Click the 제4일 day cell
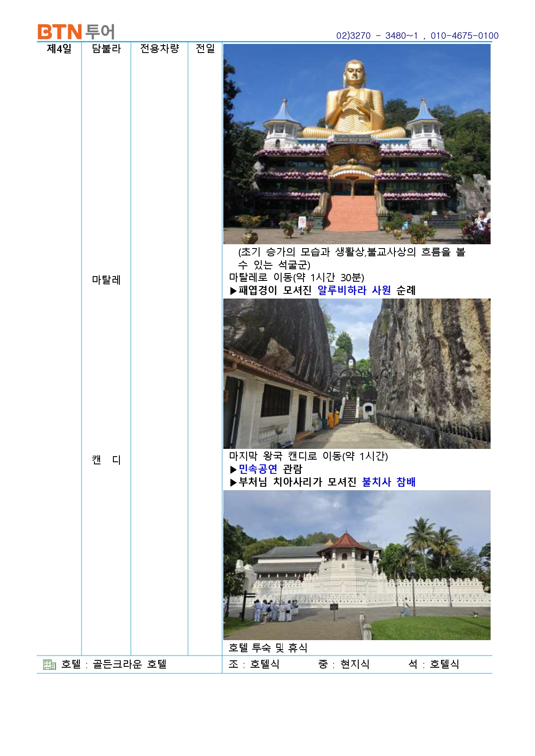Viewport: 535px width, 756px height. coord(59,49)
